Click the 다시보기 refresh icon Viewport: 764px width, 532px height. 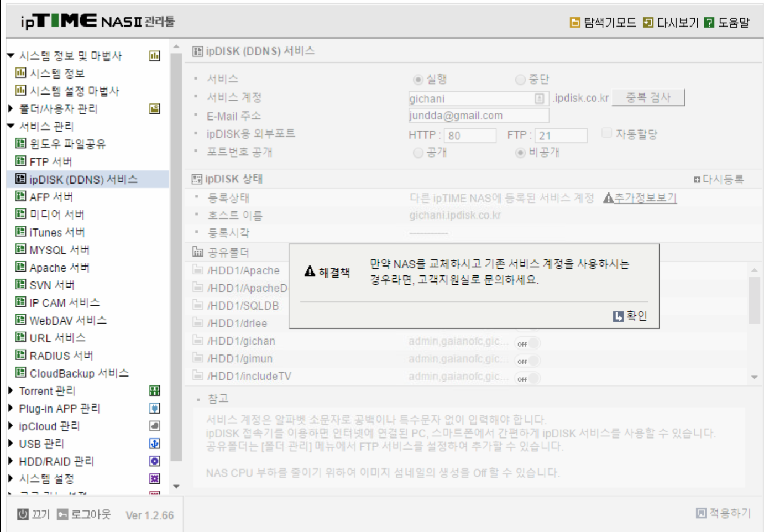648,23
